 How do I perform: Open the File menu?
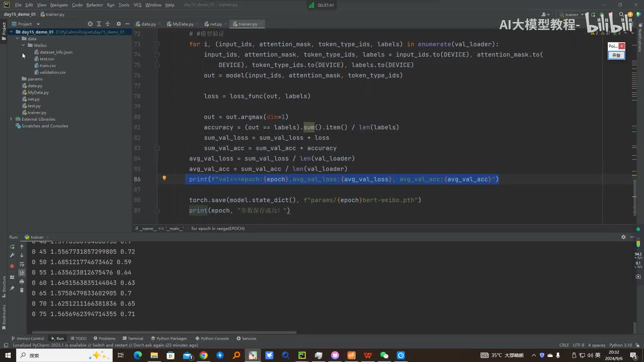18,5
